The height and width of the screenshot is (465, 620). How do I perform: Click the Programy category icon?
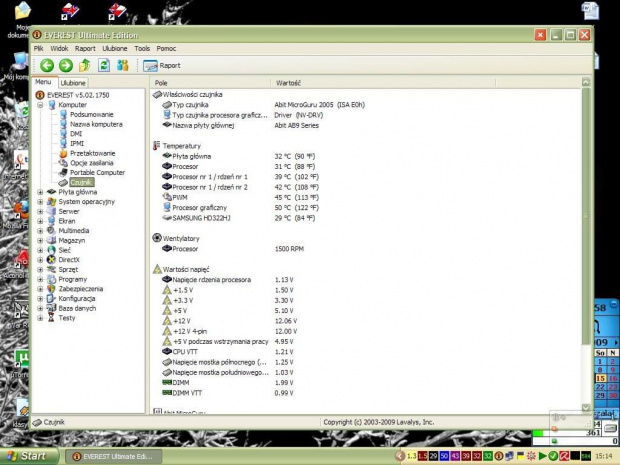pos(51,279)
